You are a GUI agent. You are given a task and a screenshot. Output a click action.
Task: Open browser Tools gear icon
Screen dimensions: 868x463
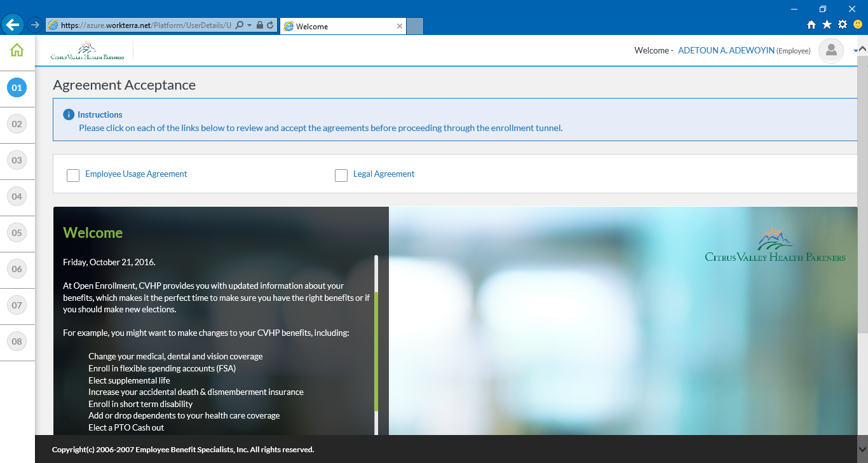[x=843, y=24]
